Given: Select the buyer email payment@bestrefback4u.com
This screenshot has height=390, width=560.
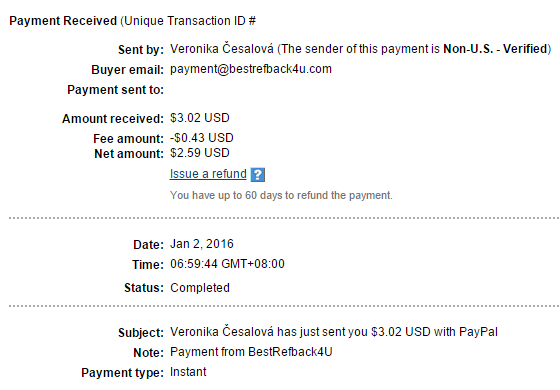Looking at the screenshot, I should tap(251, 69).
